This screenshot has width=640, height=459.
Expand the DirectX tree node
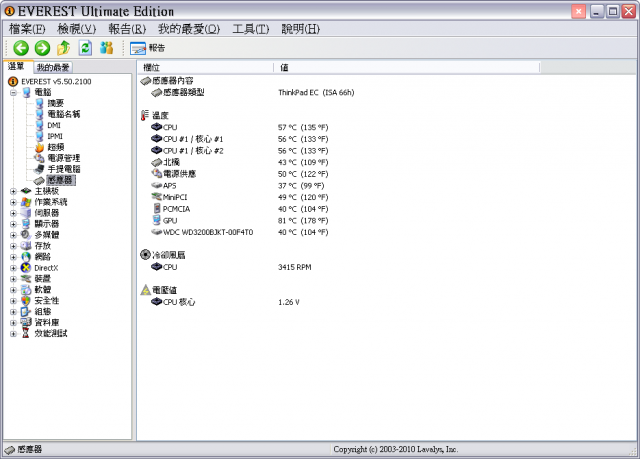13,268
